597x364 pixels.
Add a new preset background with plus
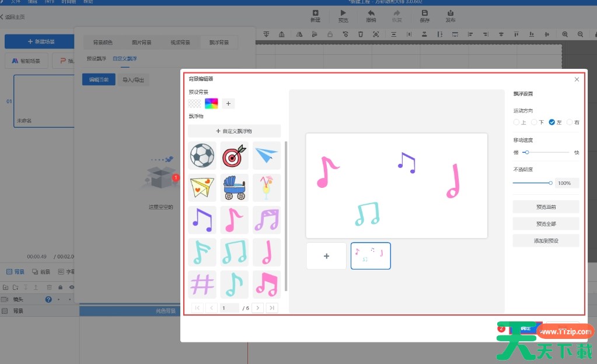point(228,103)
